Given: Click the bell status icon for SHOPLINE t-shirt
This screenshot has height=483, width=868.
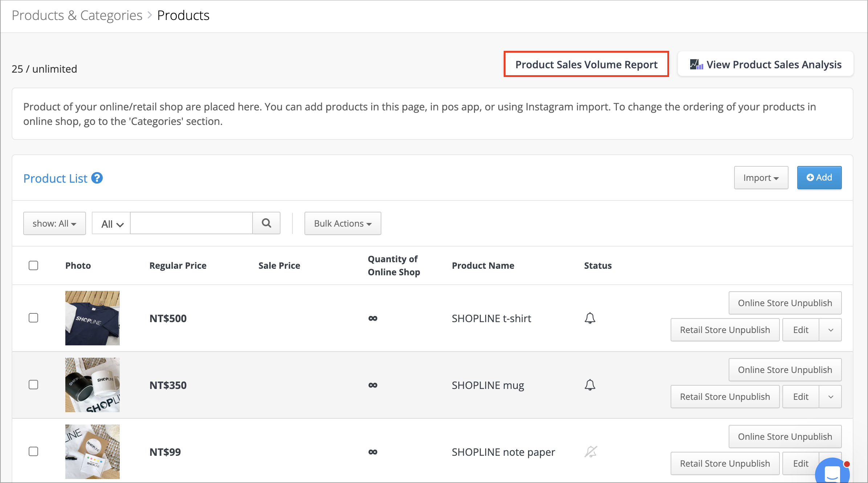Looking at the screenshot, I should tap(590, 318).
